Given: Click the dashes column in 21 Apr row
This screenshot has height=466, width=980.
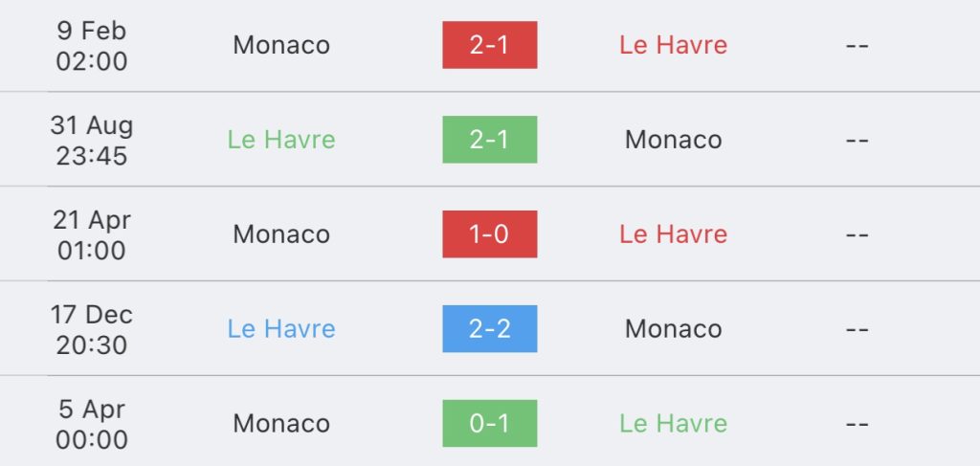Looking at the screenshot, I should click(x=857, y=234).
